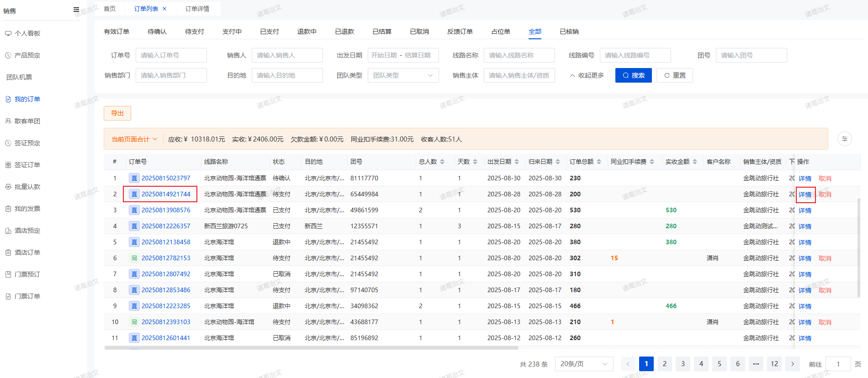Viewport: 868px width, 378px height.
Task: Sort by 总人数 column arrows
Action: (x=442, y=162)
